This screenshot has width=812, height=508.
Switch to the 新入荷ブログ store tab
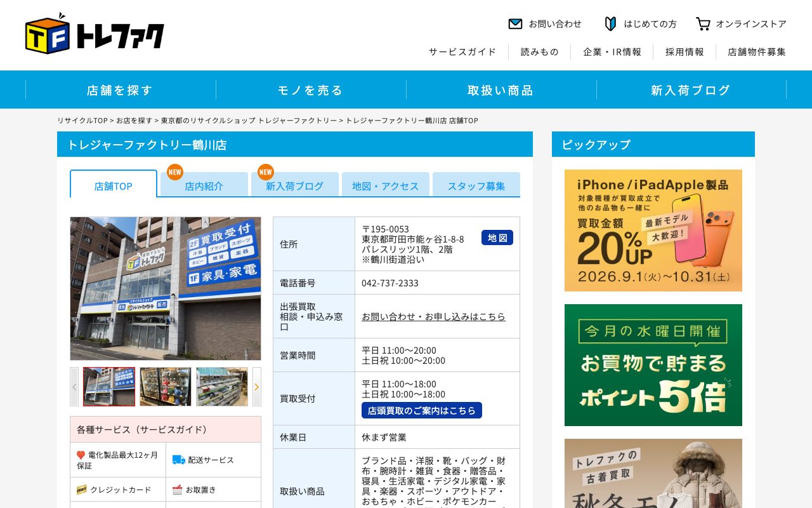295,185
